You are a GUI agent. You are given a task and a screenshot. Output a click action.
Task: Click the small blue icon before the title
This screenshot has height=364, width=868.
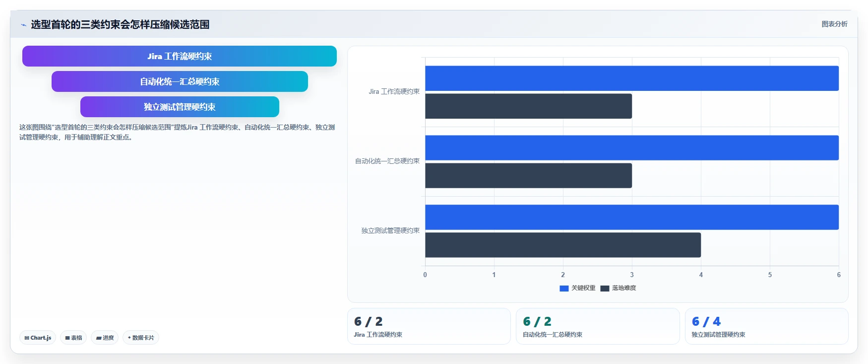(23, 25)
